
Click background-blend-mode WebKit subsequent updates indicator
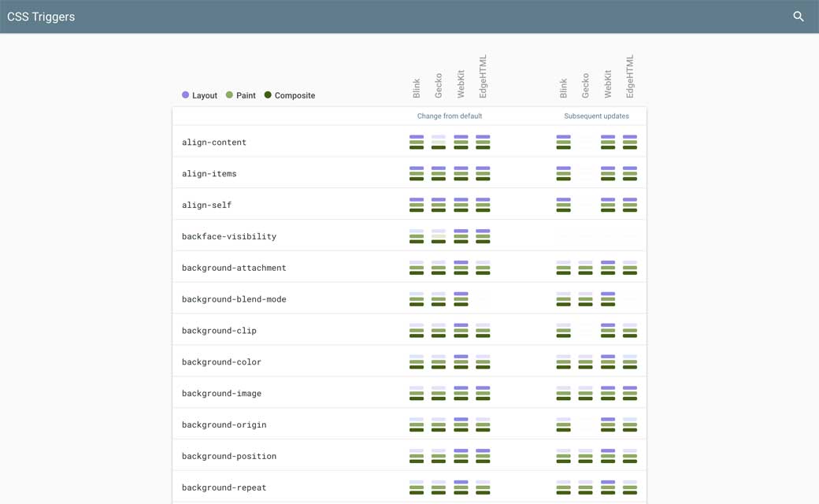point(607,299)
